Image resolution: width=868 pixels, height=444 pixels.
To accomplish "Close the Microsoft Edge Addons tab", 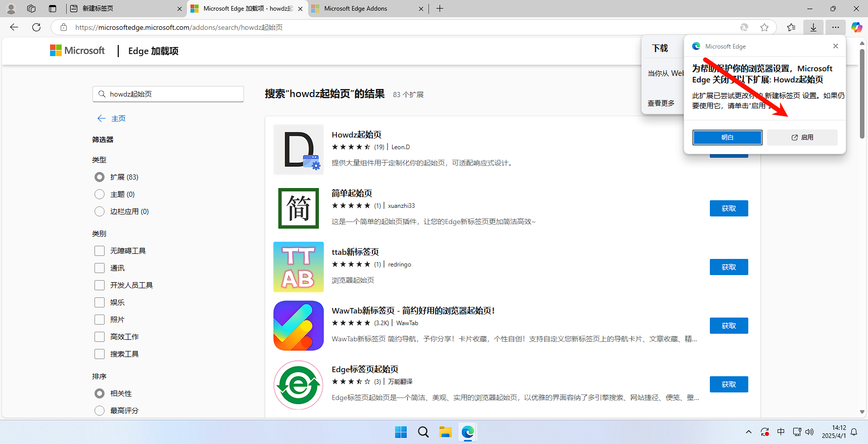I will pos(421,9).
